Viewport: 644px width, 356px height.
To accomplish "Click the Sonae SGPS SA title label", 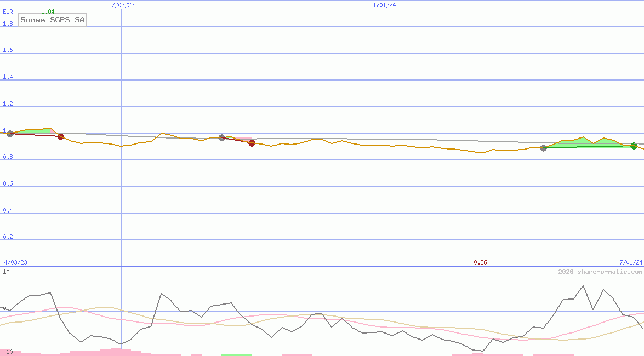I will (53, 20).
